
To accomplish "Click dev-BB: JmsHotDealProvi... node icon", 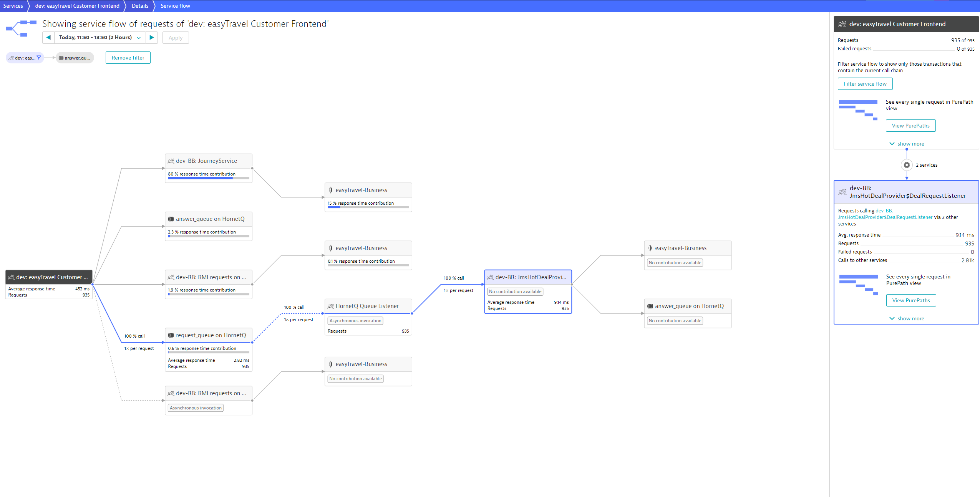I will coord(491,277).
